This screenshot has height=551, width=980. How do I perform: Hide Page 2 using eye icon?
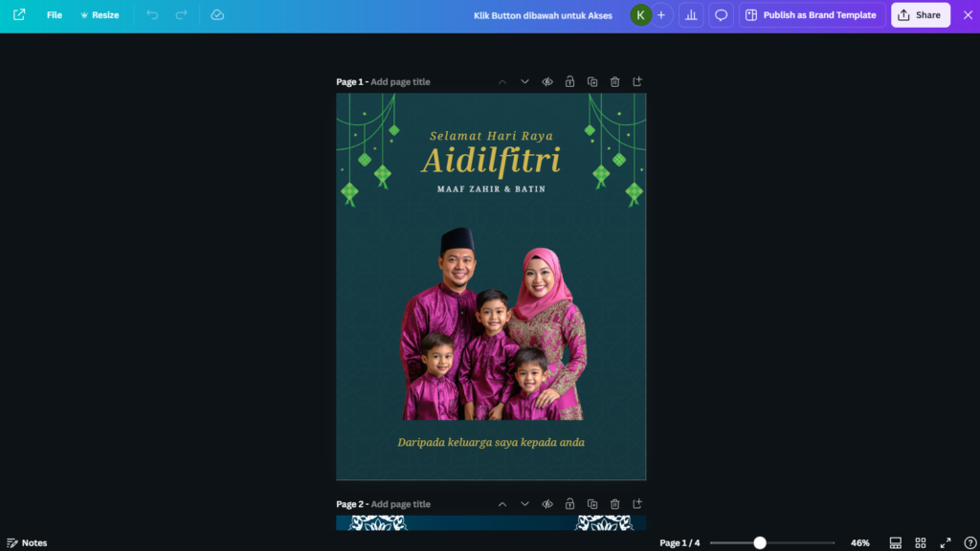[547, 504]
